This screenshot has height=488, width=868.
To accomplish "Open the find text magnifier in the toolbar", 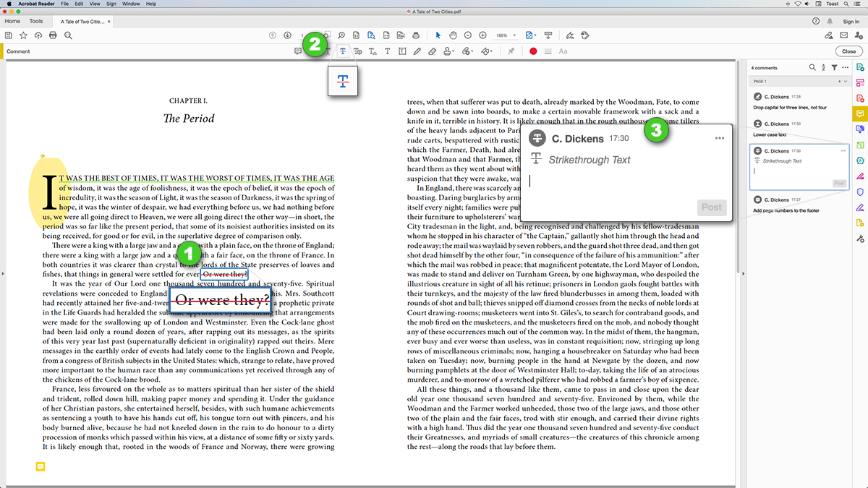I will tap(68, 35).
